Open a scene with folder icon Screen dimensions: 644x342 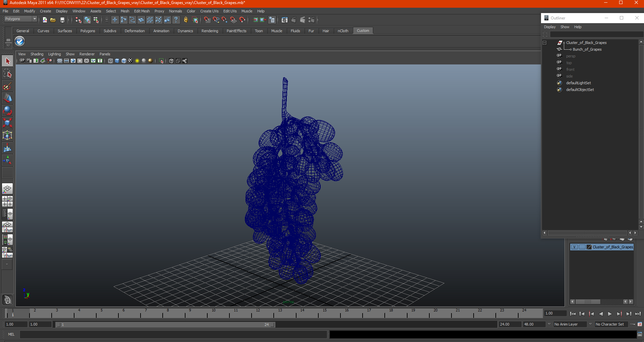tap(53, 20)
